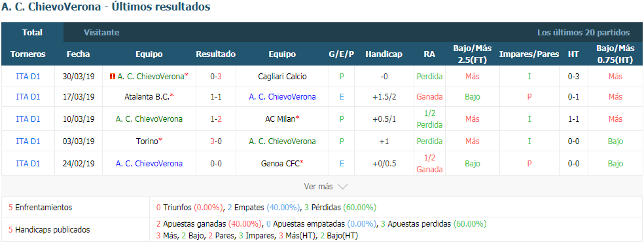Select the Total tab
This screenshot has width=644, height=243.
[33, 33]
